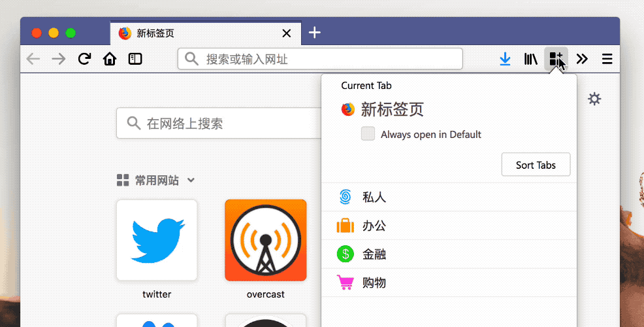This screenshot has height=327, width=644.
Task: Open the overcast top site tile
Action: 266,240
